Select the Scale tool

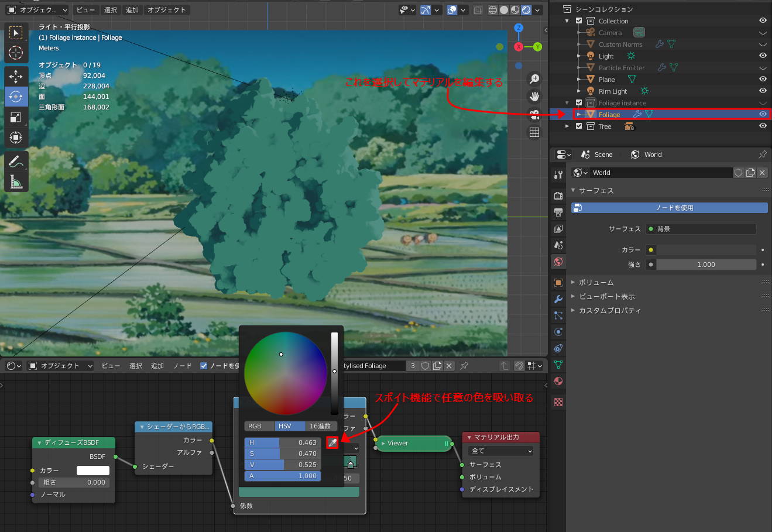pos(16,117)
